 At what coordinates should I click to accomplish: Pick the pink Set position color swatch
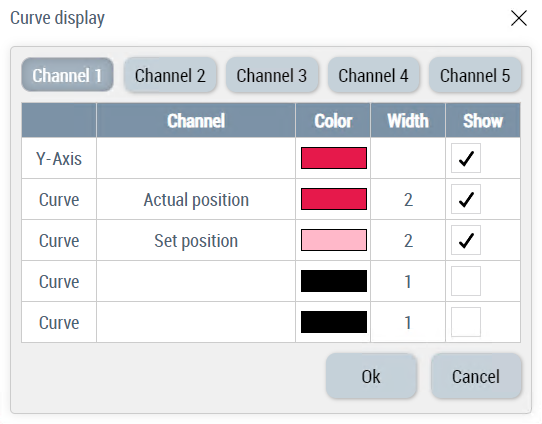pos(334,240)
